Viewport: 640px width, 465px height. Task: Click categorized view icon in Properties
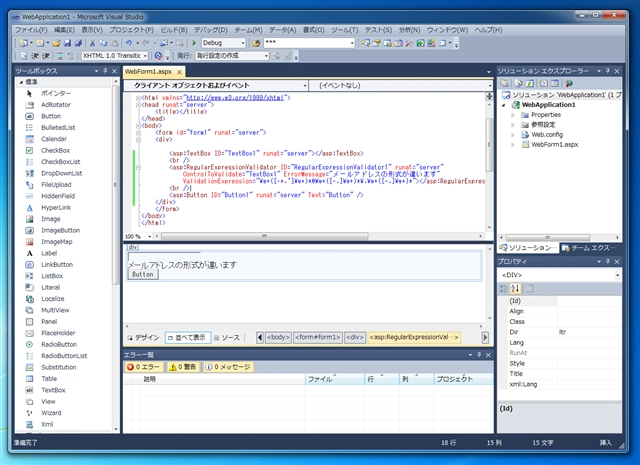coord(504,289)
